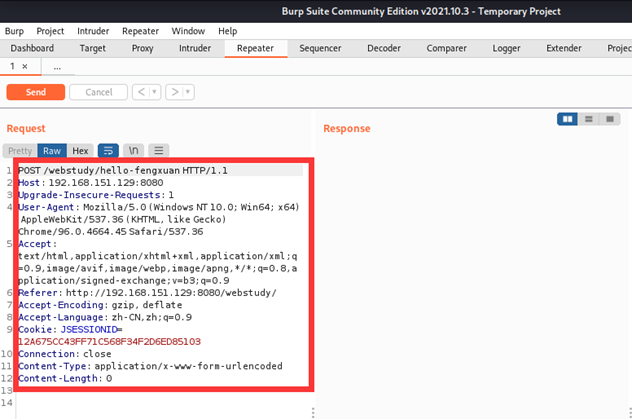632x419 pixels.
Task: Click the Connection: close header line
Action: coord(64,354)
